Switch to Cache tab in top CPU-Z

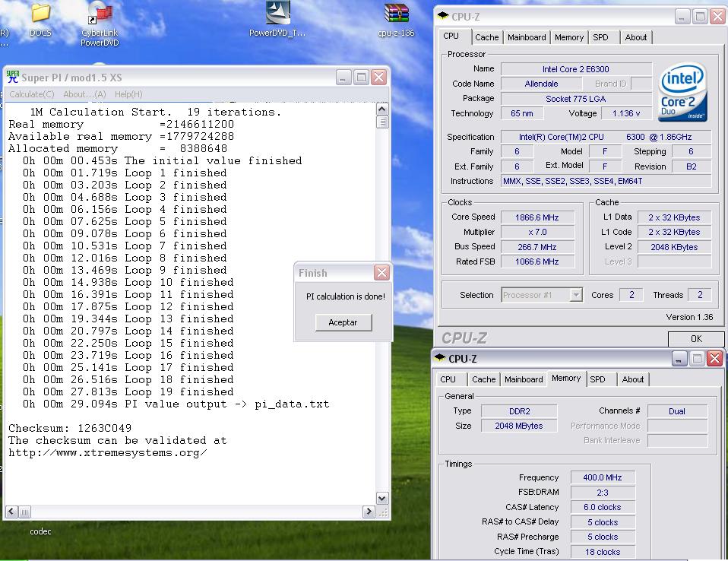click(486, 37)
